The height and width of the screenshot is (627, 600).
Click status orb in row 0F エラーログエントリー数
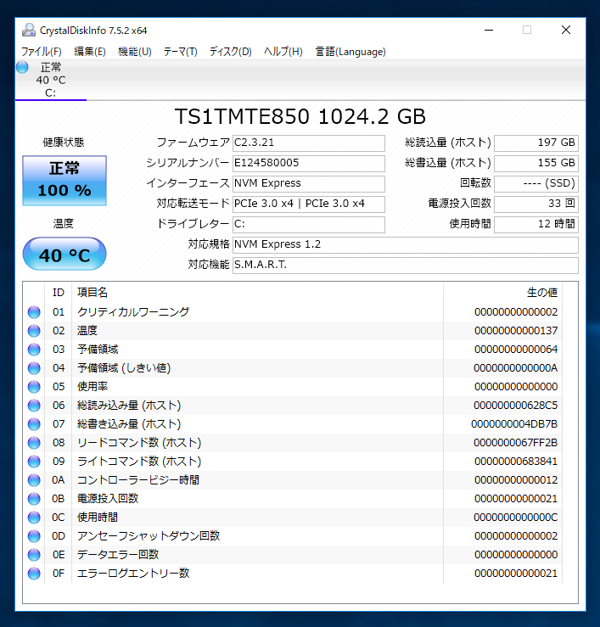34,573
